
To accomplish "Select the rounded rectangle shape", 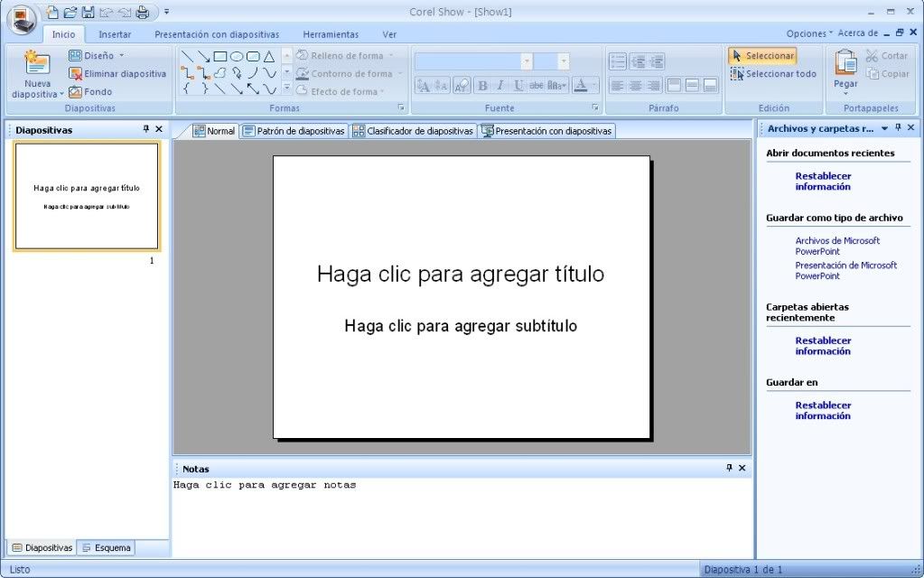I will 253,57.
